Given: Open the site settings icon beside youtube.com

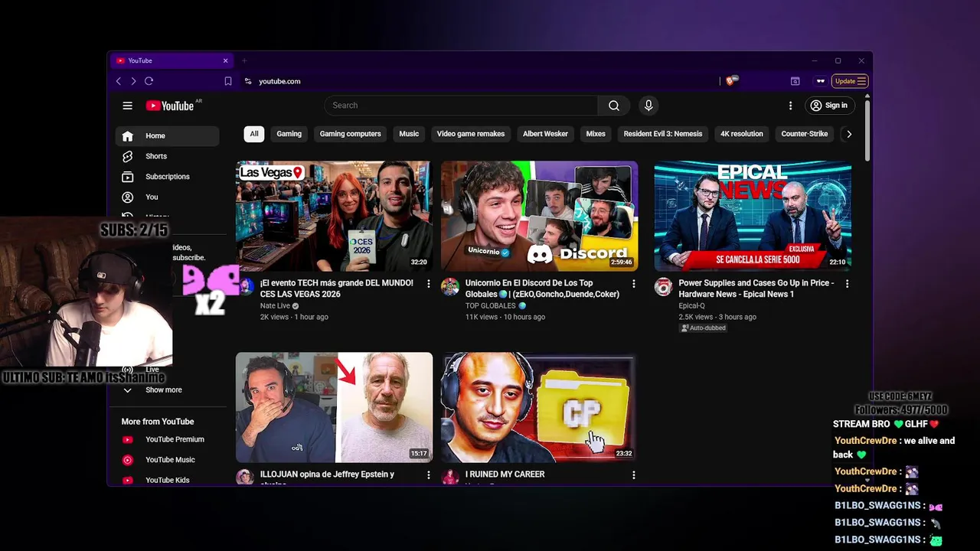Looking at the screenshot, I should tap(248, 81).
